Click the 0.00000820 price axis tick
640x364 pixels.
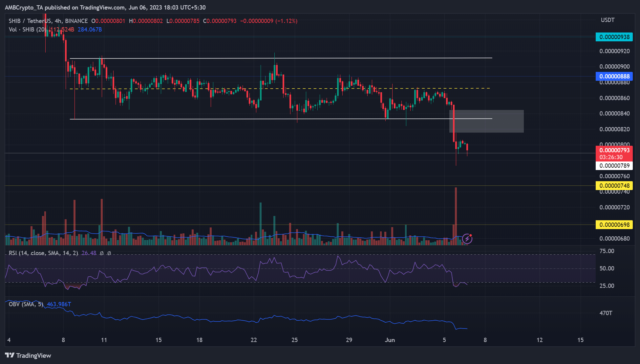click(614, 129)
